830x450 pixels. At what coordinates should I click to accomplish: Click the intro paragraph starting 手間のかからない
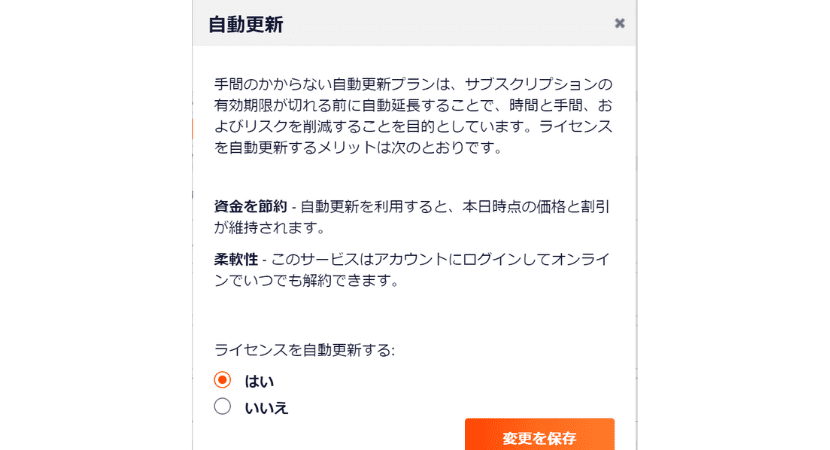(x=413, y=115)
